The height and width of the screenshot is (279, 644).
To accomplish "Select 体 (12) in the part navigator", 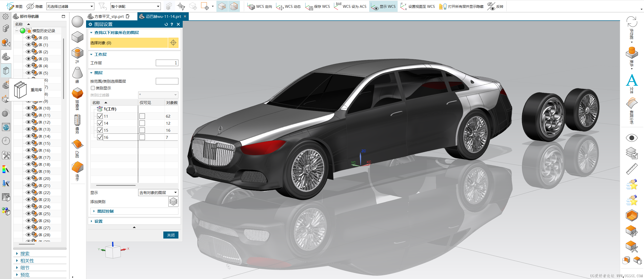I will click(44, 122).
